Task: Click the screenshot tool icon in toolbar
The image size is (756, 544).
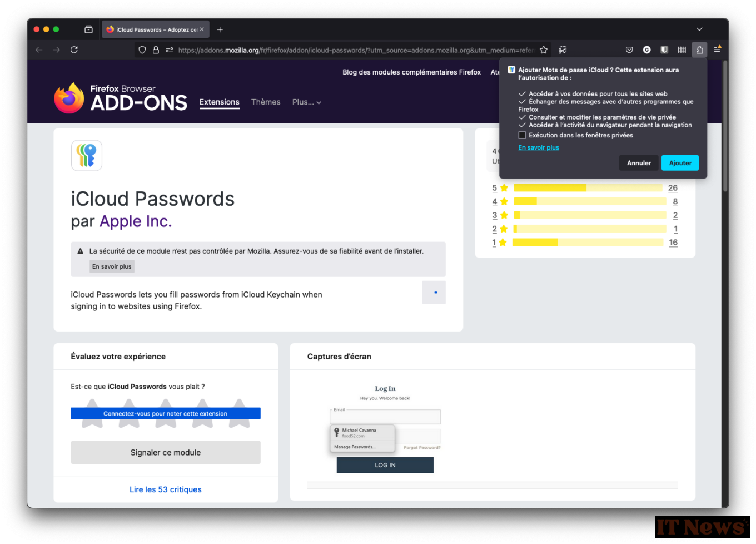Action: click(x=563, y=50)
